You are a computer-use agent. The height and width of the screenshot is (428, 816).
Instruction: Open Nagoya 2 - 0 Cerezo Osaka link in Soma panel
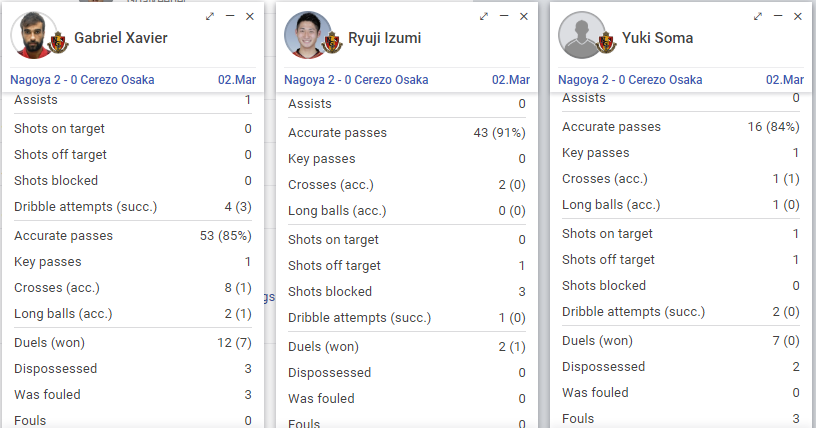click(x=630, y=80)
